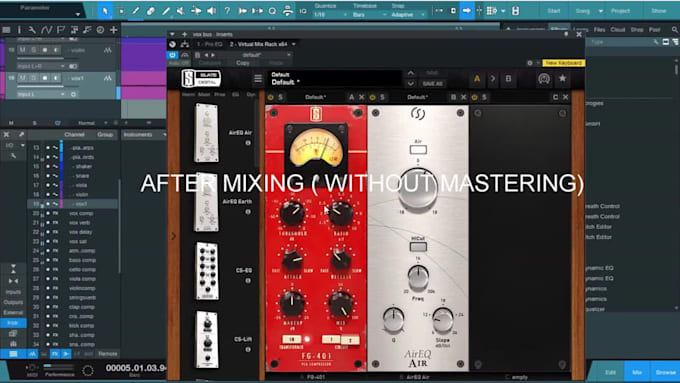This screenshot has width=680, height=383.
Task: Select the A compare slot
Action: (477, 79)
